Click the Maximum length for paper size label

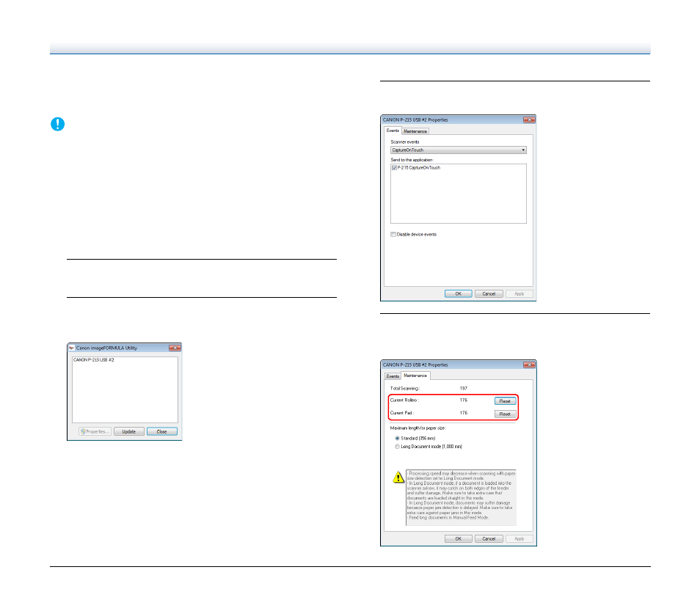point(418,428)
